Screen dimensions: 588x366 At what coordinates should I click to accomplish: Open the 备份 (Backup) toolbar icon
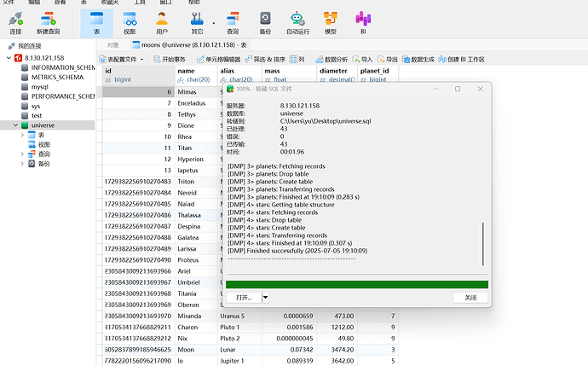click(x=265, y=23)
